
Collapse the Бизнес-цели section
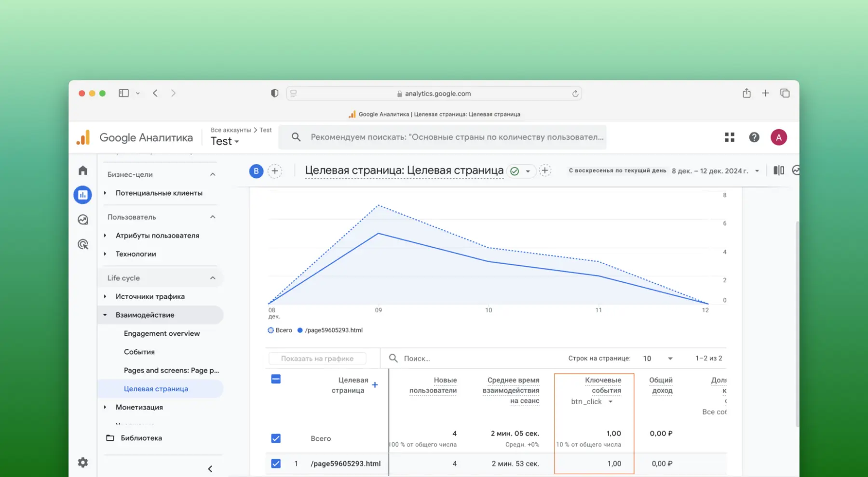(x=213, y=174)
